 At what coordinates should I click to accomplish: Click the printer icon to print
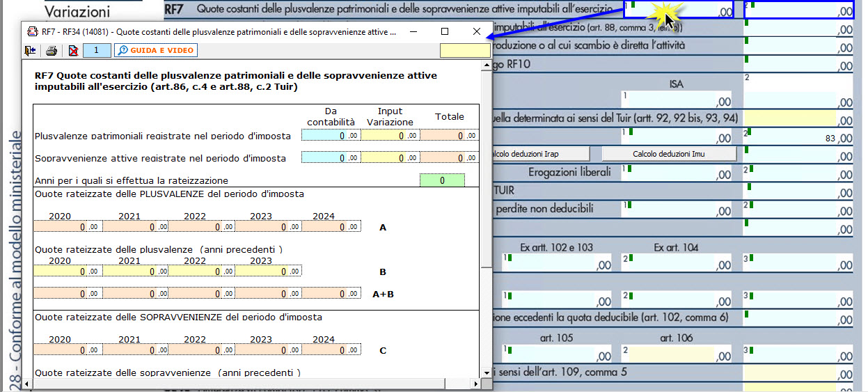coord(51,50)
